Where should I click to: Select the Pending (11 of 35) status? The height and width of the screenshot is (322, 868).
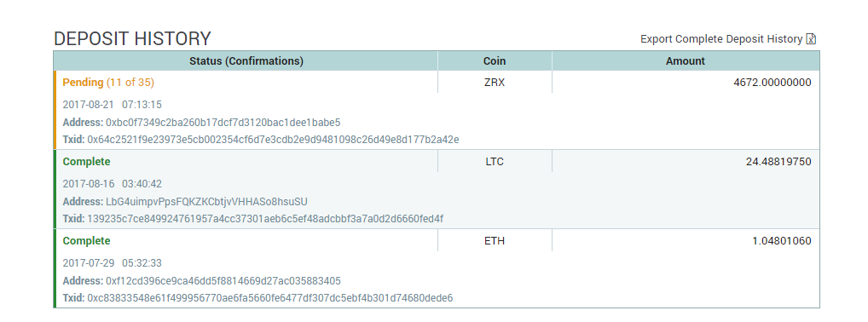coord(108,83)
